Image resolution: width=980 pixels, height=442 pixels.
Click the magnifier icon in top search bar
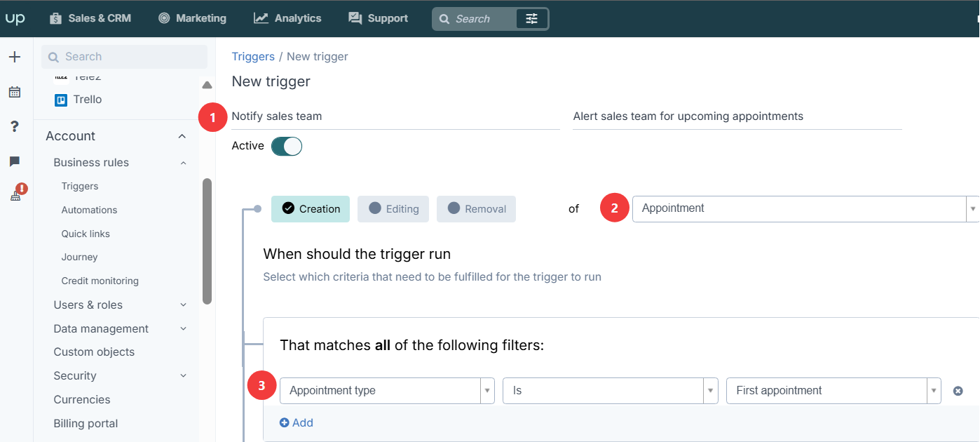click(444, 19)
